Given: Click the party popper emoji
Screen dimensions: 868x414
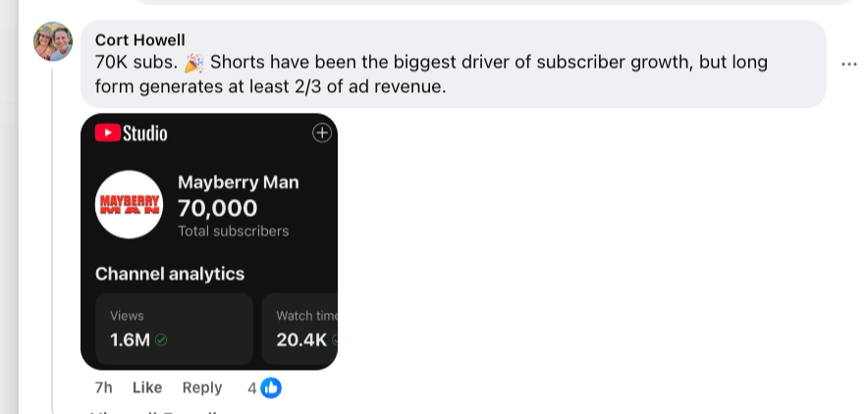Looking at the screenshot, I should coord(193,63).
